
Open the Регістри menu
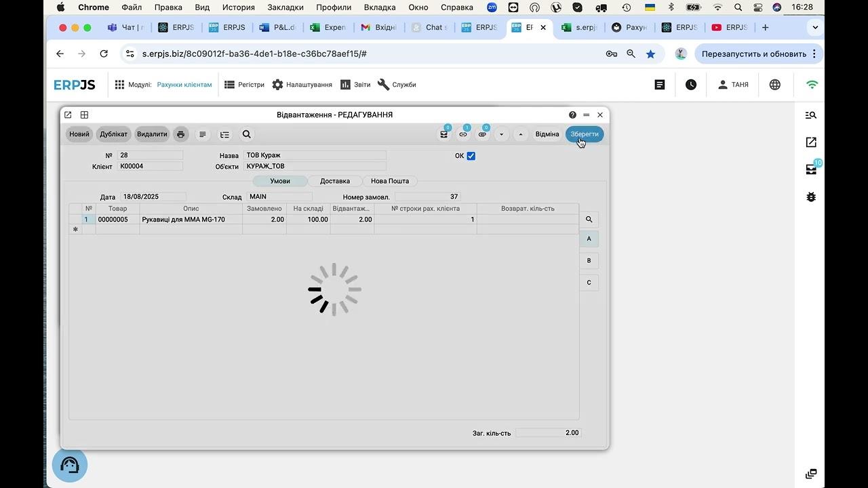point(244,85)
